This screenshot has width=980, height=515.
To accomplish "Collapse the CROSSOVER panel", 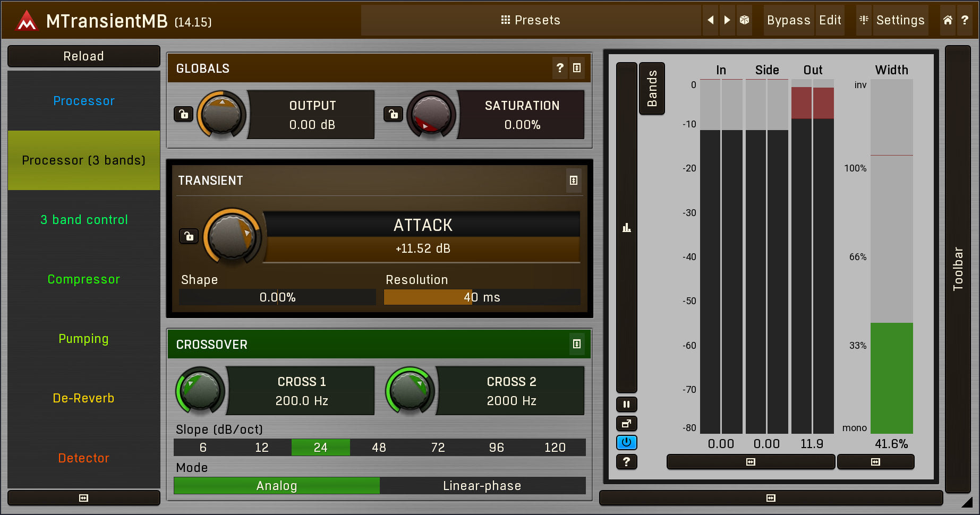I will (x=577, y=344).
